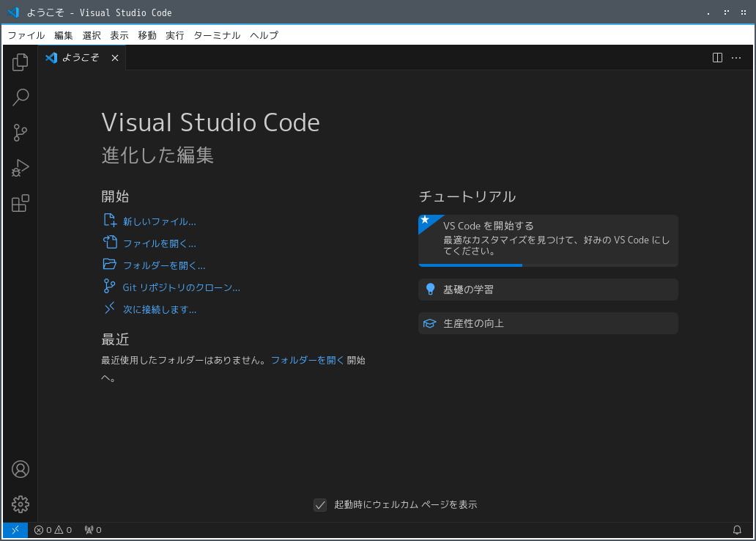Click the フォルダーを開く... link under 開始

click(164, 265)
